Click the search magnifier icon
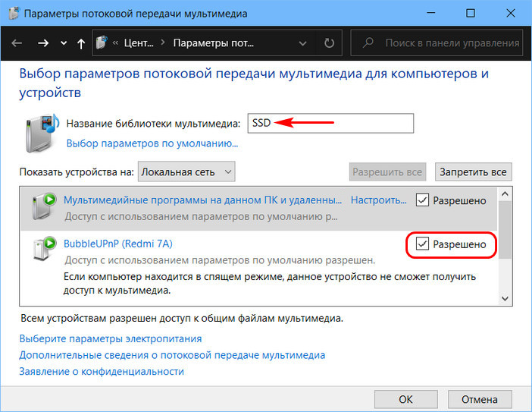532x412 pixels. (367, 44)
